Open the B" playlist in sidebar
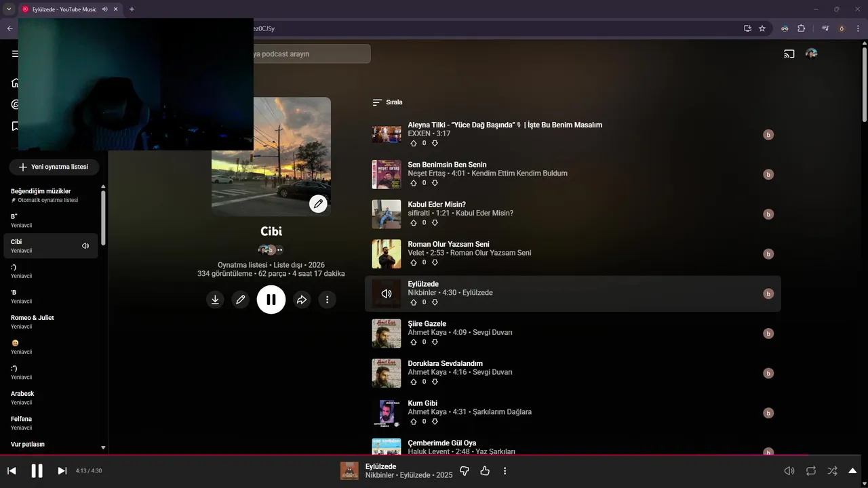868x488 pixels. point(51,220)
